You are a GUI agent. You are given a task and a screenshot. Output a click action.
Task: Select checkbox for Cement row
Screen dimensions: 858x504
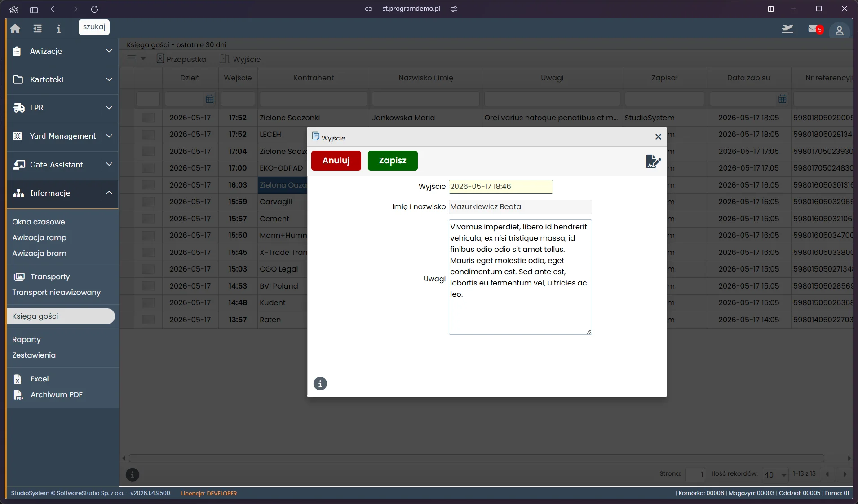point(148,219)
